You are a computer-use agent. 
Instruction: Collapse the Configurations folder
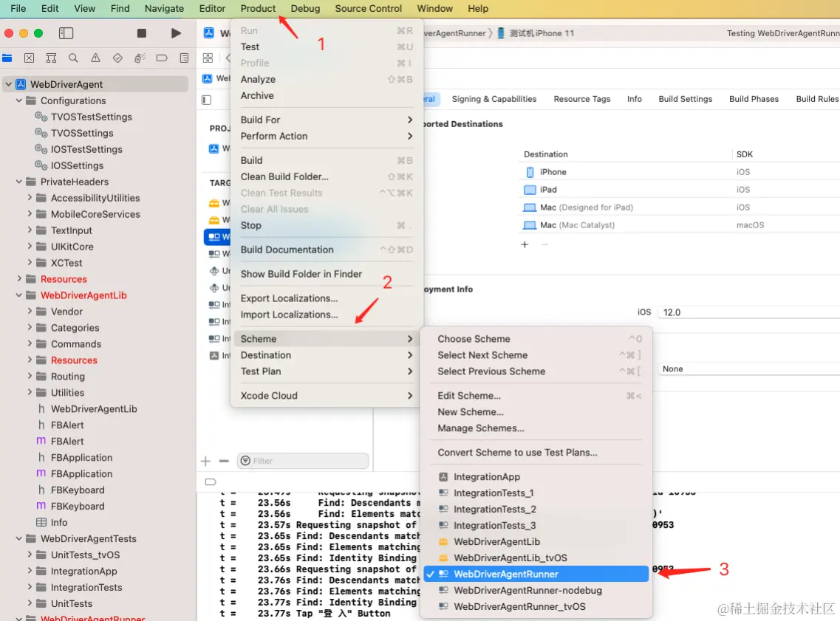tap(19, 100)
